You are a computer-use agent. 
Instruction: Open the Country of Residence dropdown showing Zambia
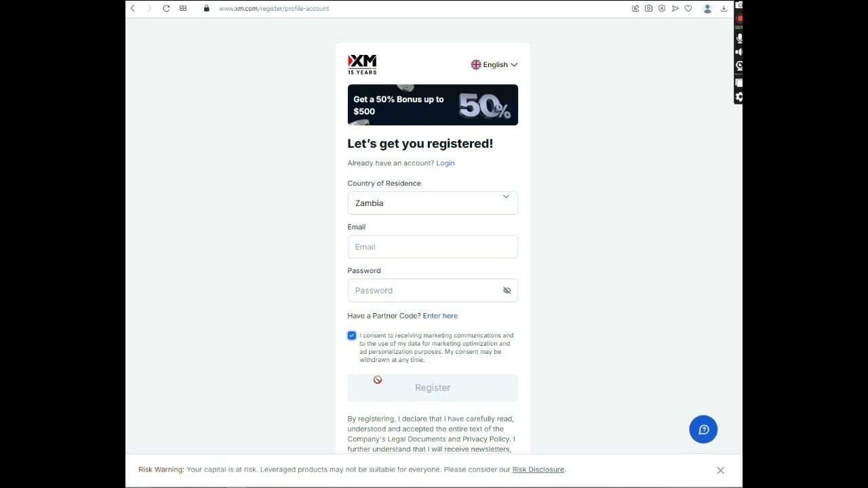click(x=433, y=203)
